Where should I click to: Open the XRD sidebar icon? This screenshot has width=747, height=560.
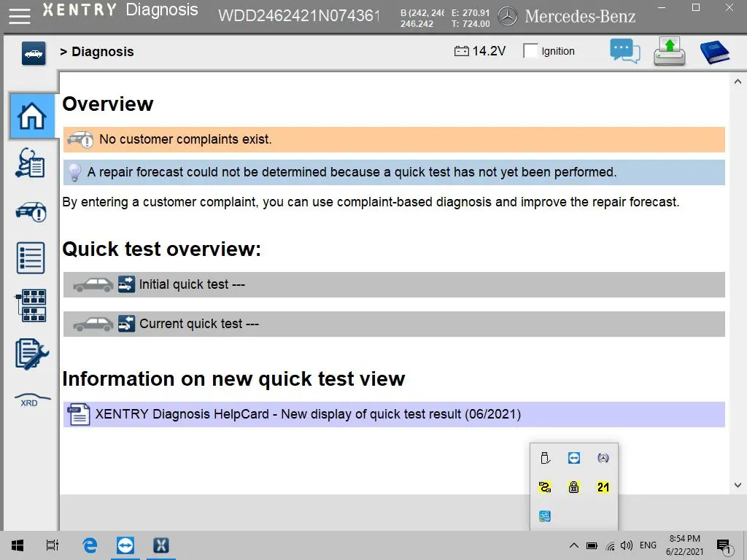32,399
